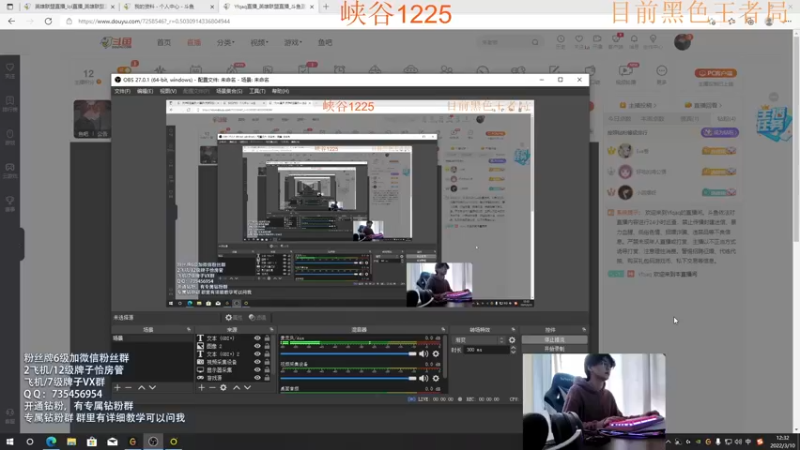The width and height of the screenshot is (800, 450).
Task: Toggle lock on 游戏源 source
Action: click(x=267, y=378)
